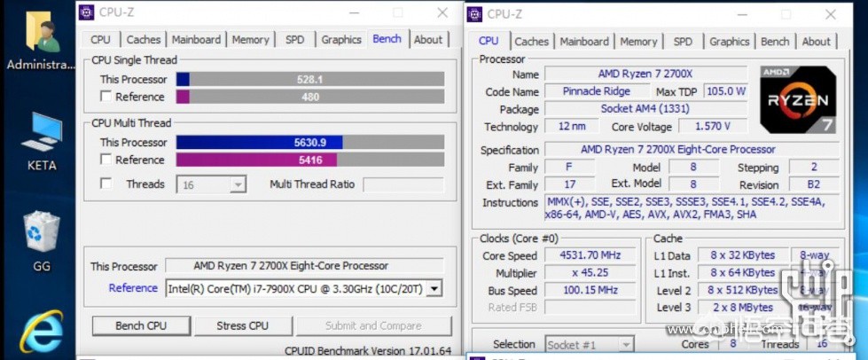Click Single Thread This Processor 528.1 bar
Screen dimensions: 868x360
(x=310, y=79)
